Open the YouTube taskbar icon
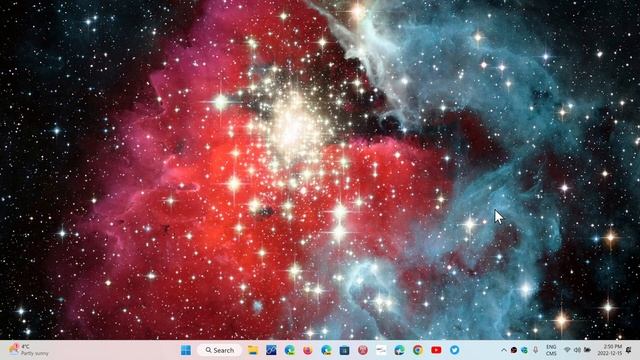This screenshot has height=360, width=640. pyautogui.click(x=436, y=350)
